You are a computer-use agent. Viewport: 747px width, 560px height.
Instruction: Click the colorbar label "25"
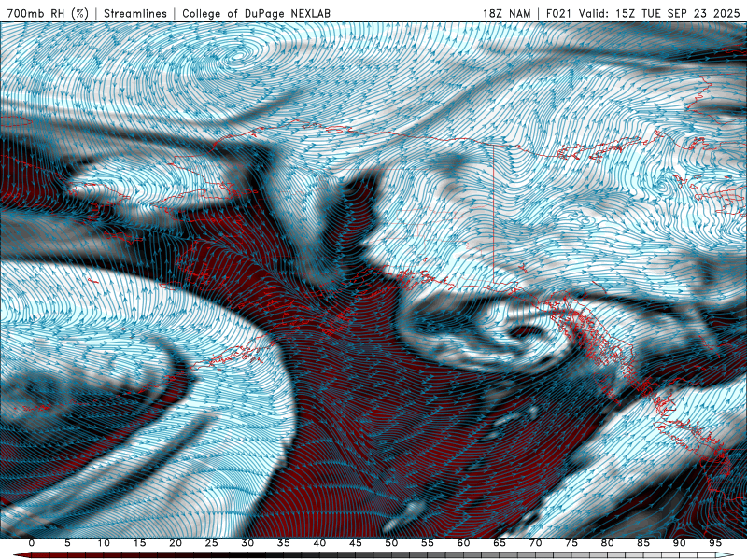point(212,543)
